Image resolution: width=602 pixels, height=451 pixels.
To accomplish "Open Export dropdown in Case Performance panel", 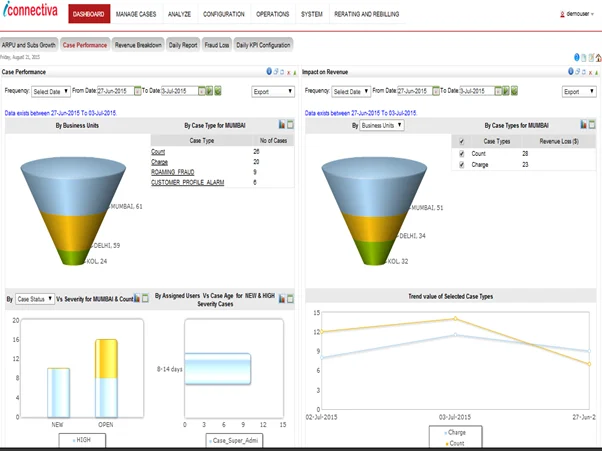I will tap(273, 91).
